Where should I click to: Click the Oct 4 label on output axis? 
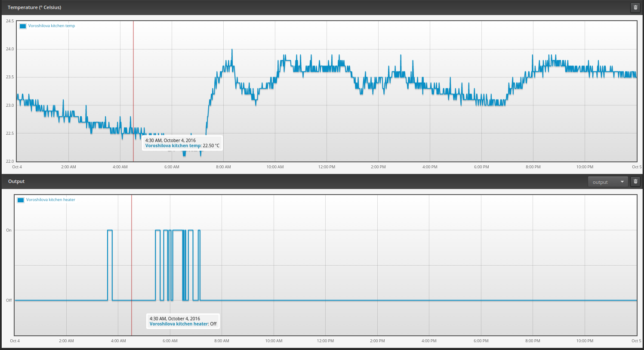pos(15,341)
